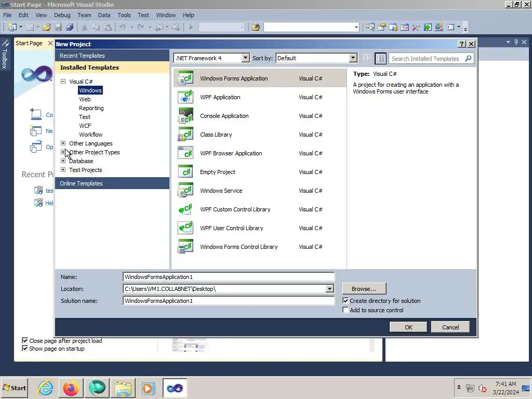
Task: Open the Tools menu
Action: click(124, 15)
